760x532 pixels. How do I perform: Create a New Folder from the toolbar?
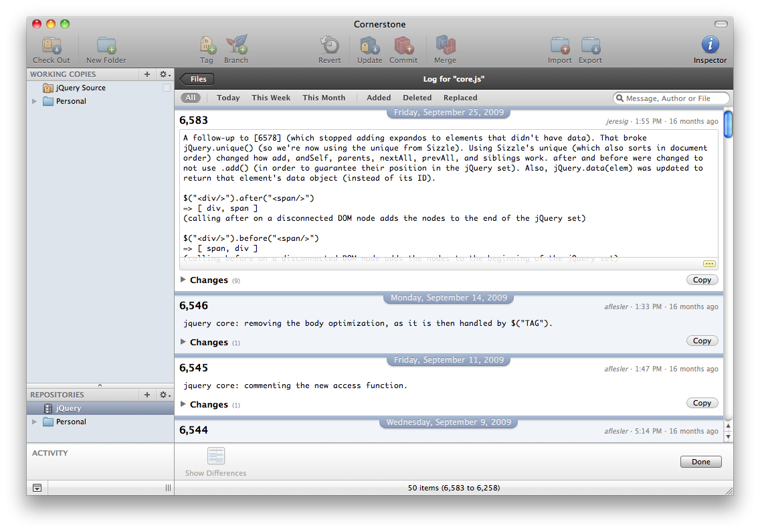pos(106,46)
